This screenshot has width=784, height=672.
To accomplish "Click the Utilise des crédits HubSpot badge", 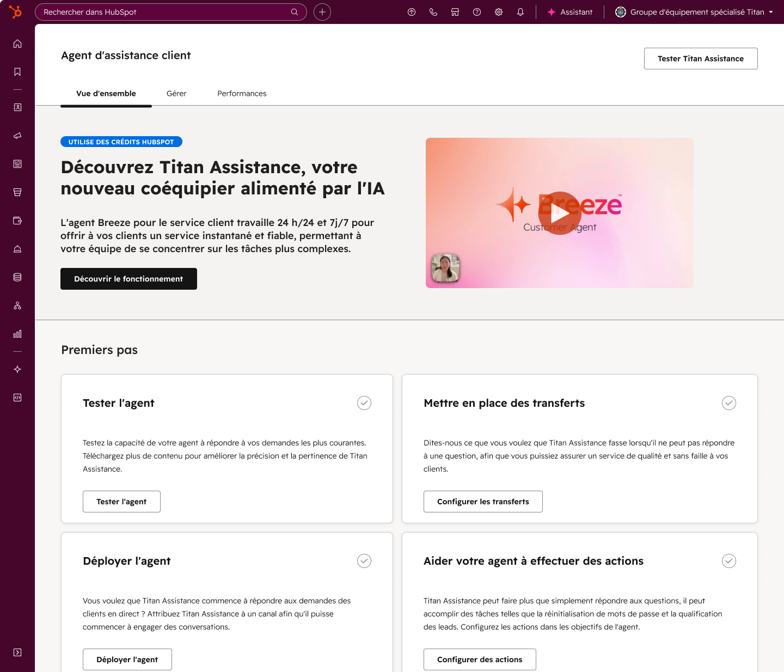I will (x=121, y=142).
